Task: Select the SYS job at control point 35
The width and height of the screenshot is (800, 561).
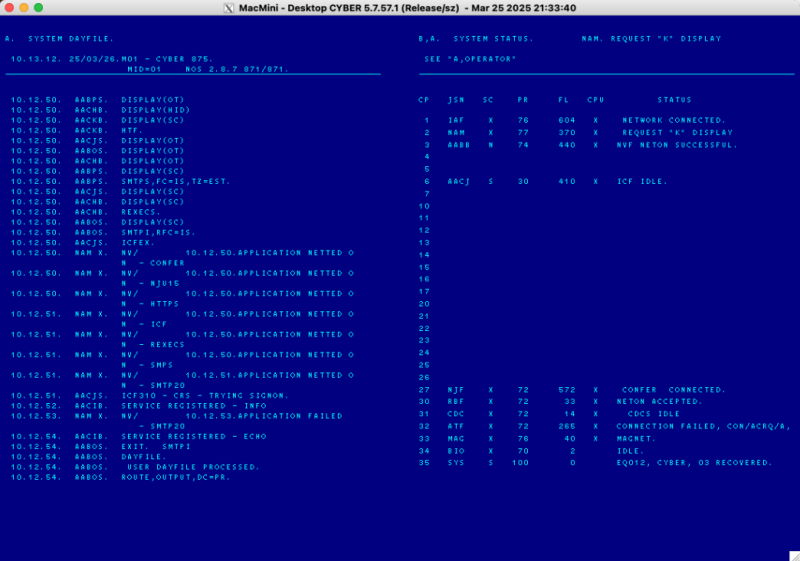Action: (x=595, y=463)
